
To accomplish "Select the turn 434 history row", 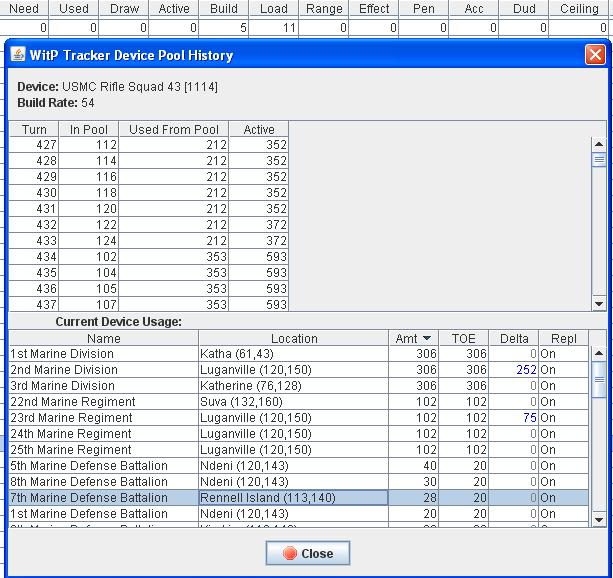I will click(149, 257).
